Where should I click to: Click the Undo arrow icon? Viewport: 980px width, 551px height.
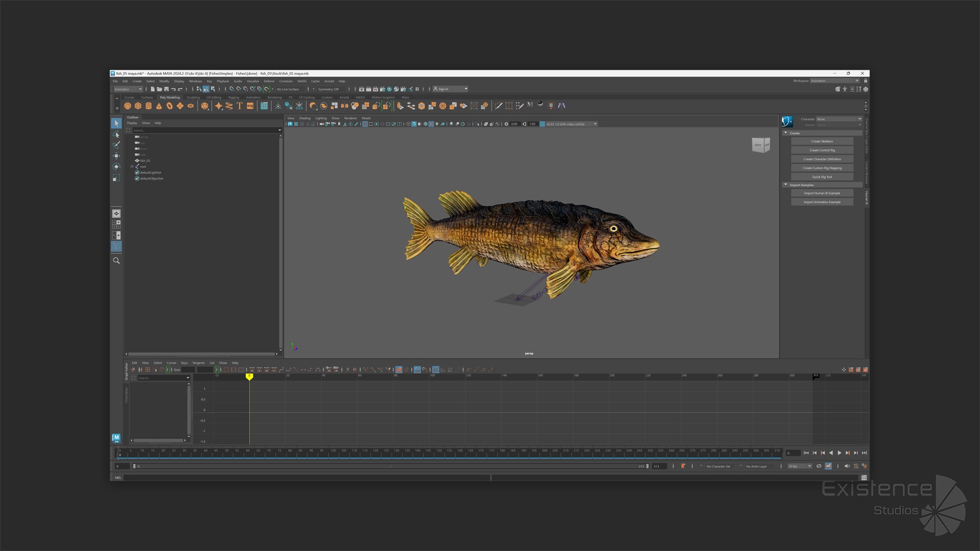pyautogui.click(x=173, y=89)
